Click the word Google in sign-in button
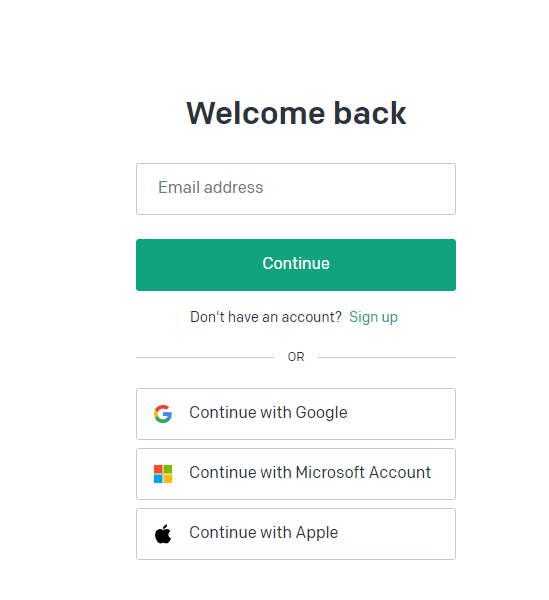Screen dimensions: 549x600 click(x=321, y=413)
